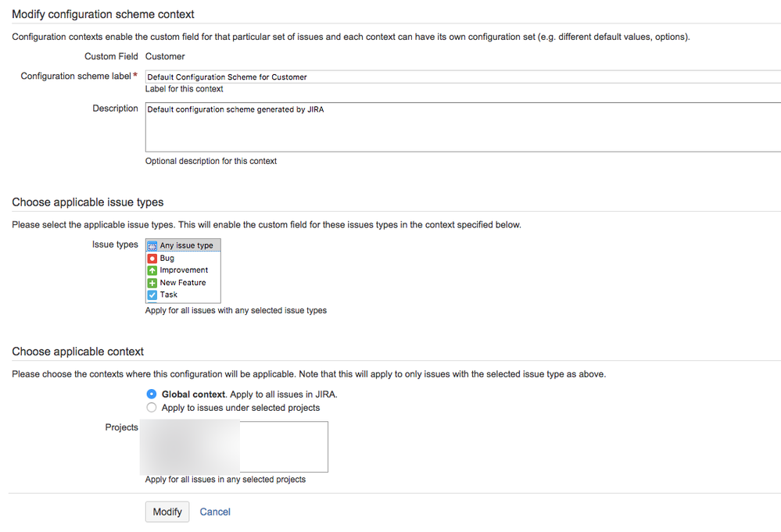
Task: Focus the Configuration scheme label field
Action: (x=461, y=77)
